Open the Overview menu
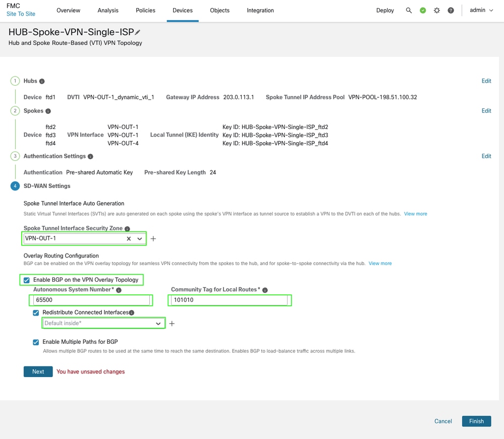 pyautogui.click(x=69, y=10)
